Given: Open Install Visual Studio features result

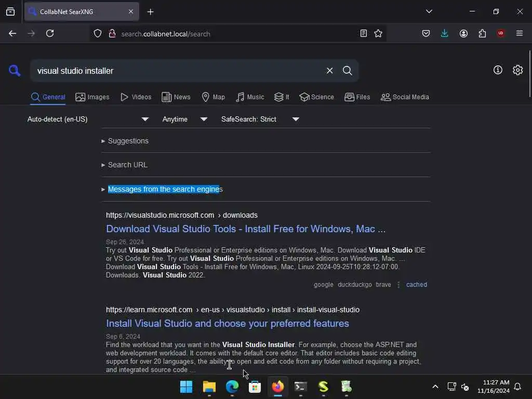Looking at the screenshot, I should (228, 323).
